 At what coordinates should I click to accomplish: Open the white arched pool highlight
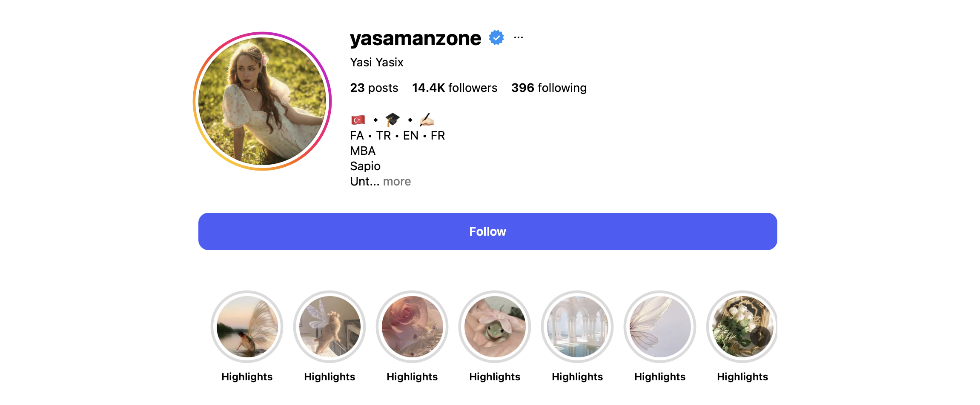pos(577,327)
